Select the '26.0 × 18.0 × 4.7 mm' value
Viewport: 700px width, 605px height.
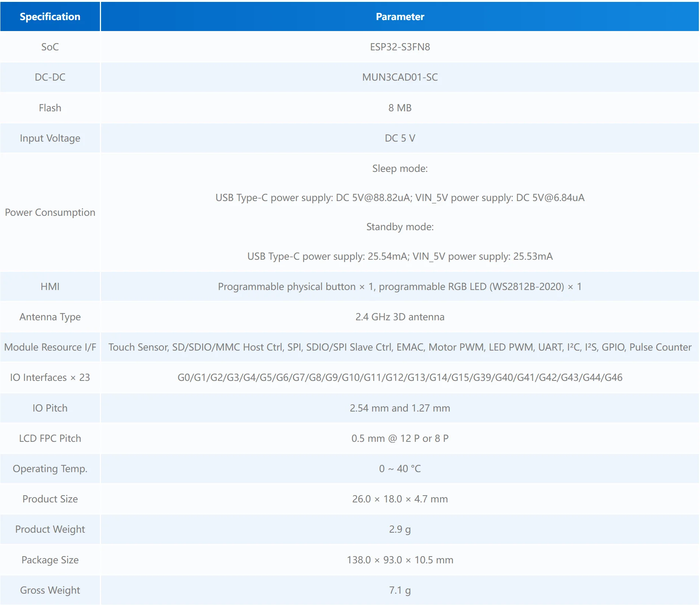pyautogui.click(x=400, y=499)
